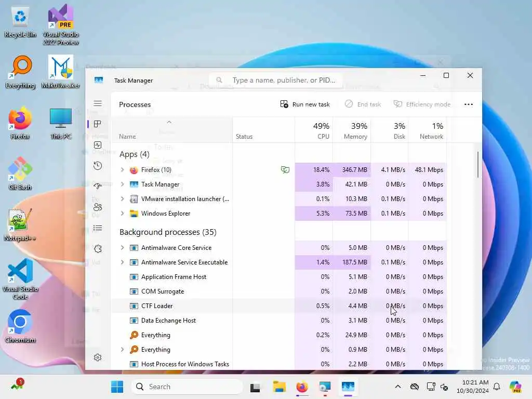Click the Windows Start button

(x=117, y=387)
